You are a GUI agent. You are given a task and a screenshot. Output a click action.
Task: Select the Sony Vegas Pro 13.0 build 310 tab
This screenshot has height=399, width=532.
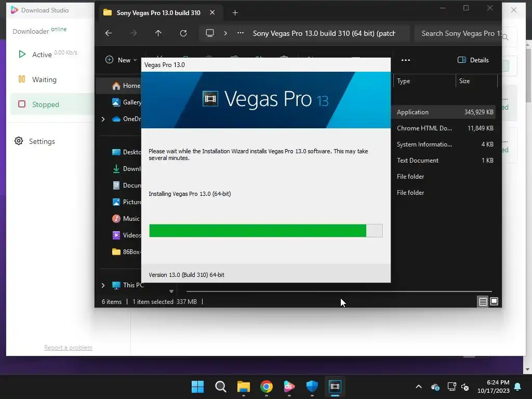click(158, 13)
